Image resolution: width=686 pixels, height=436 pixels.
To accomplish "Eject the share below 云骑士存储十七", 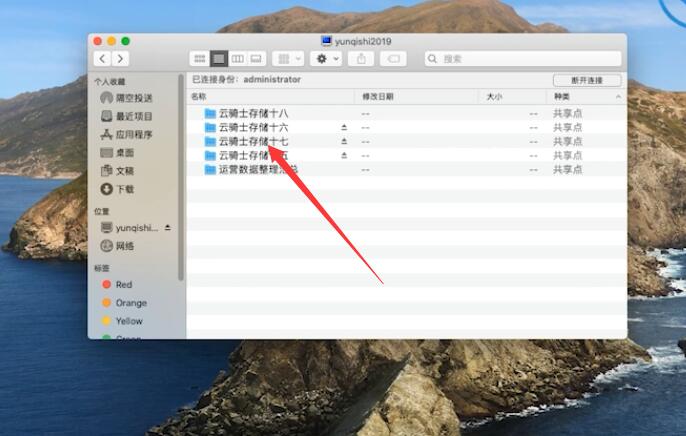I will pyautogui.click(x=344, y=155).
